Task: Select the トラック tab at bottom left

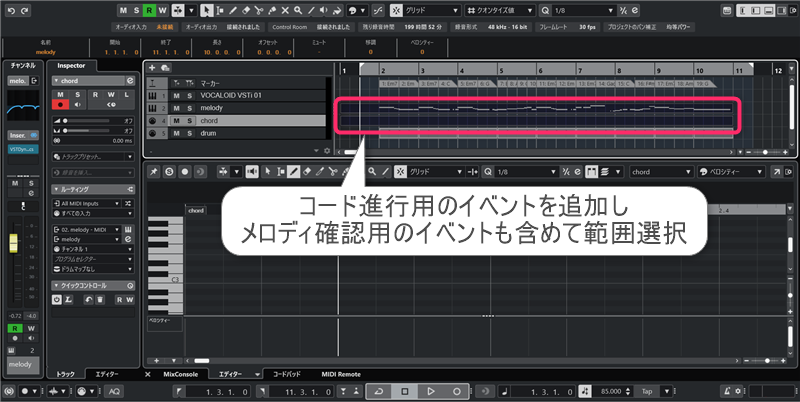Action: click(65, 374)
